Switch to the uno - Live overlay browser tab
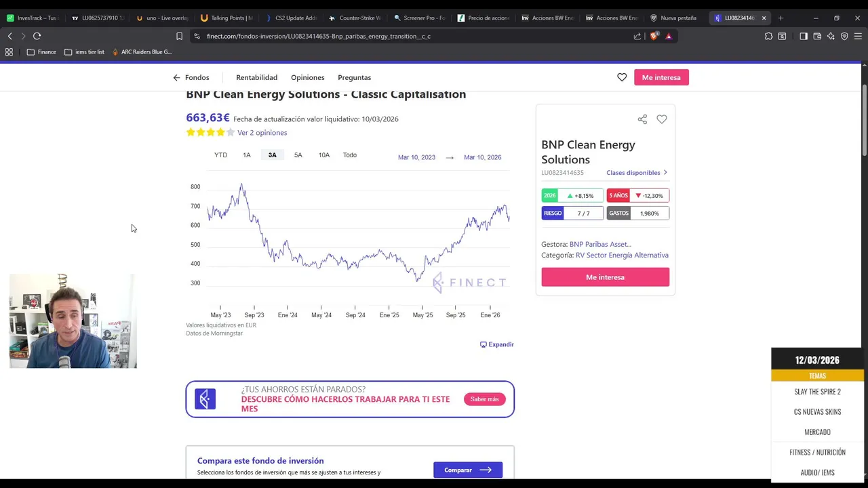868x488 pixels. (162, 18)
